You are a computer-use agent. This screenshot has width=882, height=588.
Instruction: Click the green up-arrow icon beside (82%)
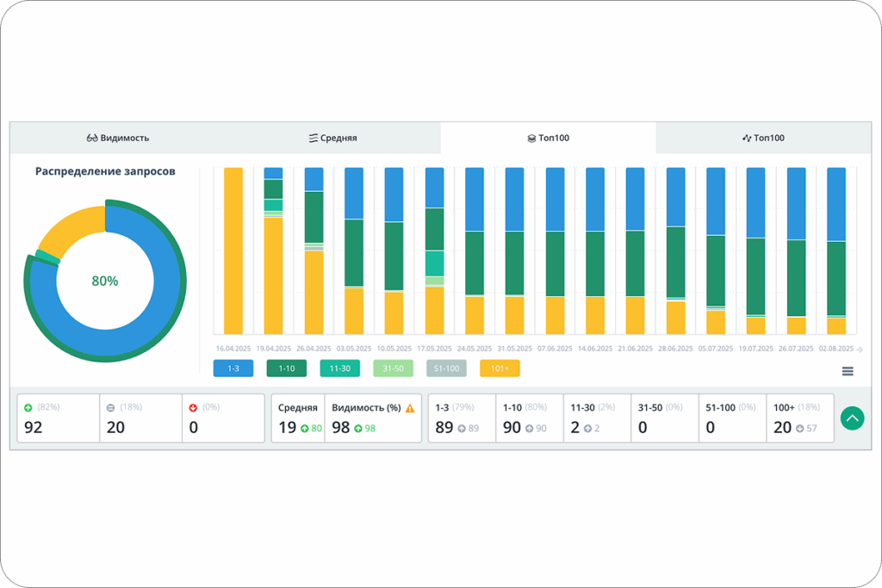(28, 407)
